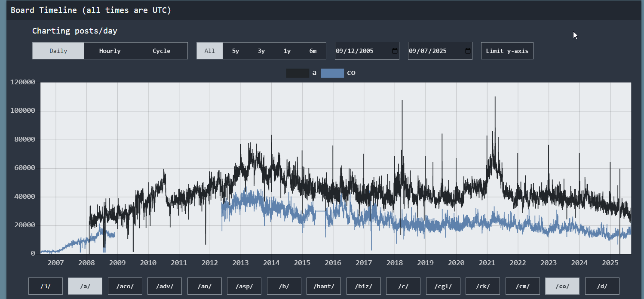Viewport: 644px width, 299px height.
Task: Disable the /a/ board toggle
Action: (85, 286)
